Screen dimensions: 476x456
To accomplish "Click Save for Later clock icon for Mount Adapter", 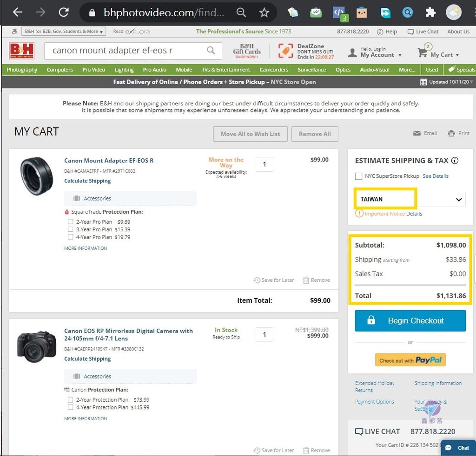I will point(257,280).
